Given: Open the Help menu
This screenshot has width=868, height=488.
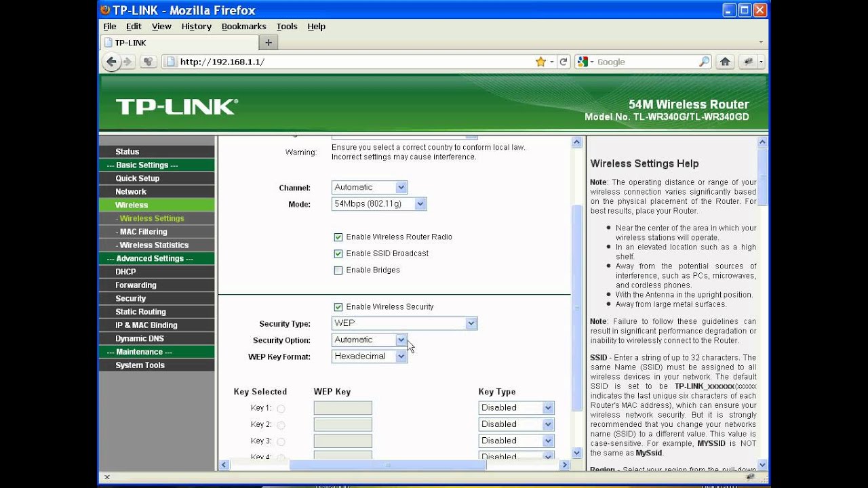Looking at the screenshot, I should click(x=317, y=26).
